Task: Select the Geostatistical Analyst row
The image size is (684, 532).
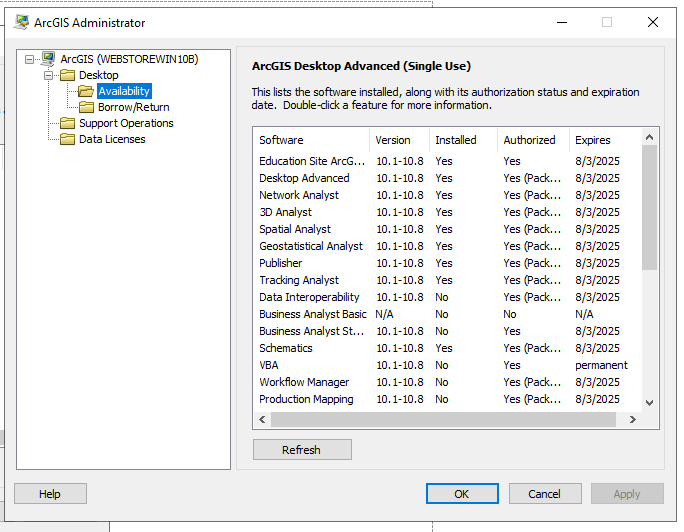Action: pos(448,246)
